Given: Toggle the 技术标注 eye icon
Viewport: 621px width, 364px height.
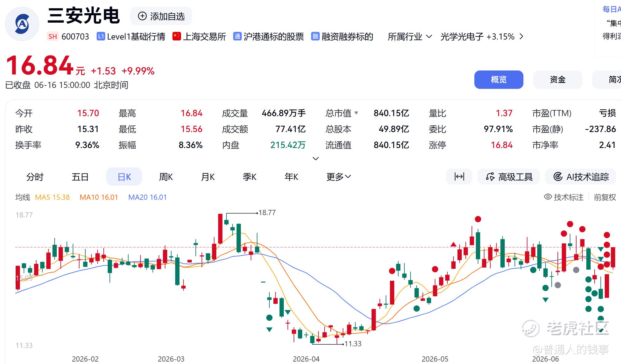Looking at the screenshot, I should point(548,197).
